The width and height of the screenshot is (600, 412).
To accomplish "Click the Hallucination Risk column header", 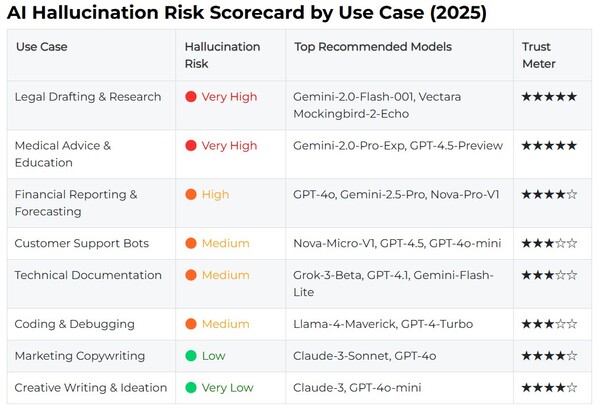I will (x=222, y=55).
